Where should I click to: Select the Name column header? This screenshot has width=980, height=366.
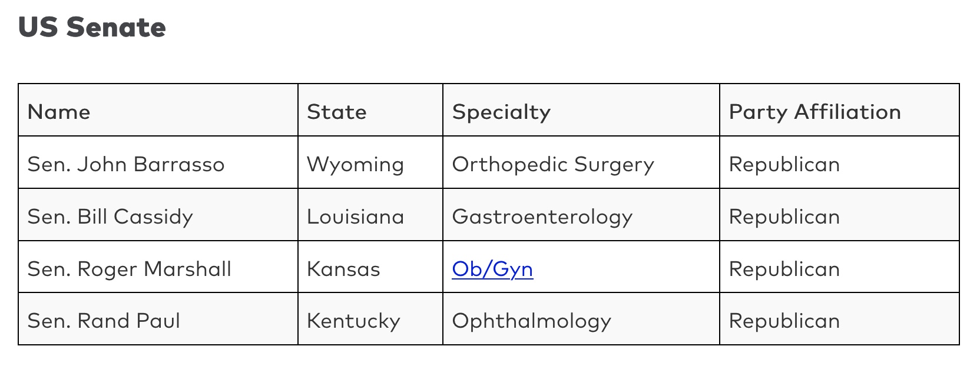click(x=59, y=112)
